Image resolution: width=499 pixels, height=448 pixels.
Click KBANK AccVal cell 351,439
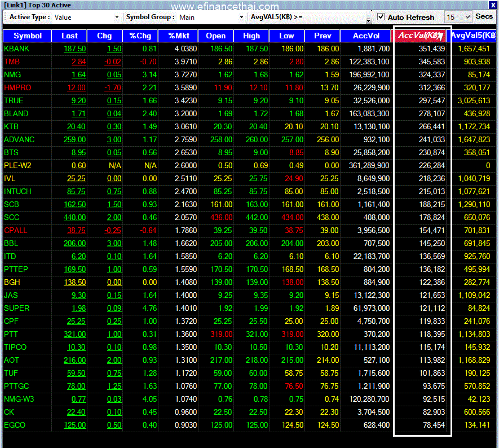coord(432,49)
